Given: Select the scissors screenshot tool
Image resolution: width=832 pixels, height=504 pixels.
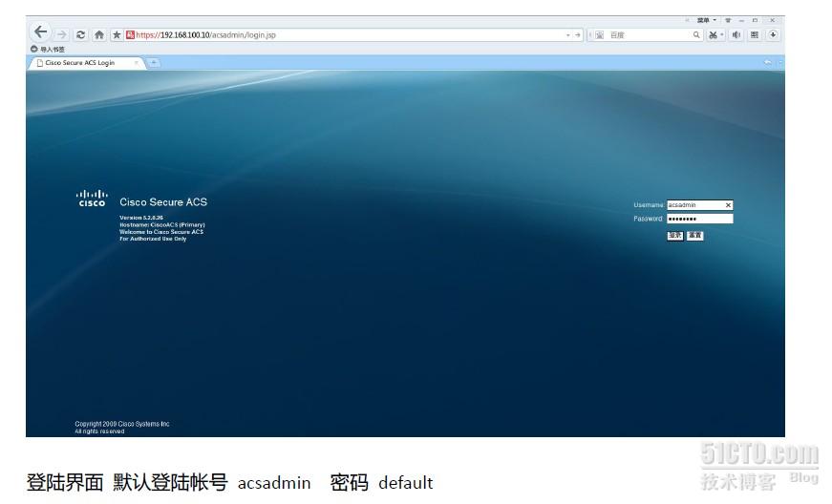Looking at the screenshot, I should click(714, 35).
